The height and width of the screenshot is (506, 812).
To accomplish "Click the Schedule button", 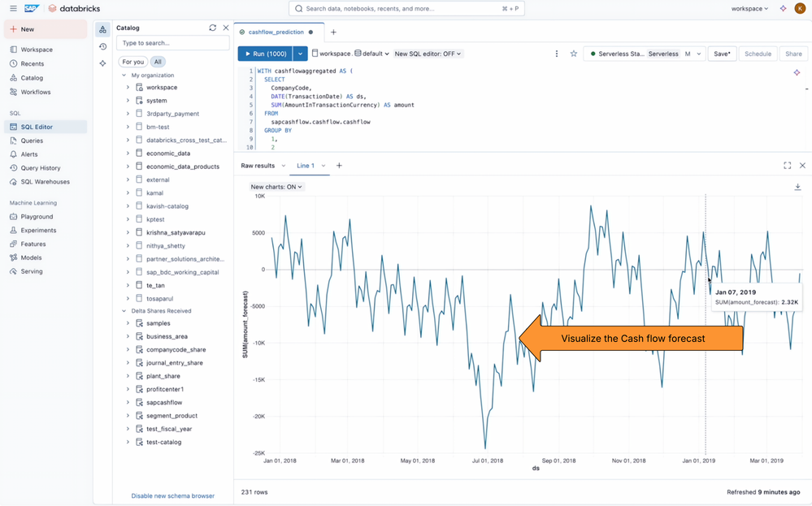I will click(758, 54).
